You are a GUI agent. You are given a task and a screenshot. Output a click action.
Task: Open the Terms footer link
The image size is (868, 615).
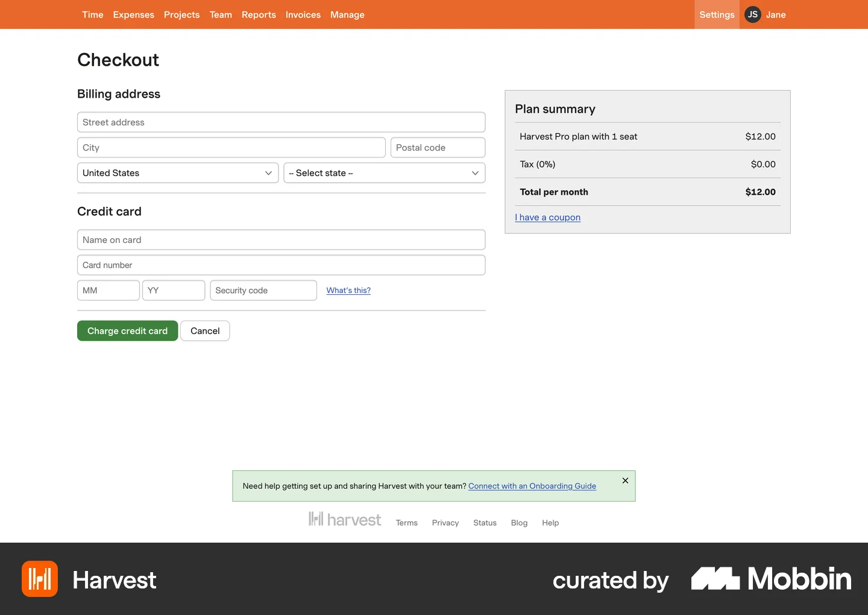(x=406, y=523)
